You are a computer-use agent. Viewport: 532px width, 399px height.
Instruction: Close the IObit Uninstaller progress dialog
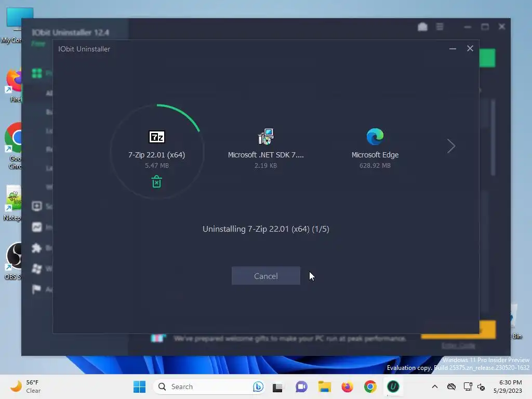(470, 48)
